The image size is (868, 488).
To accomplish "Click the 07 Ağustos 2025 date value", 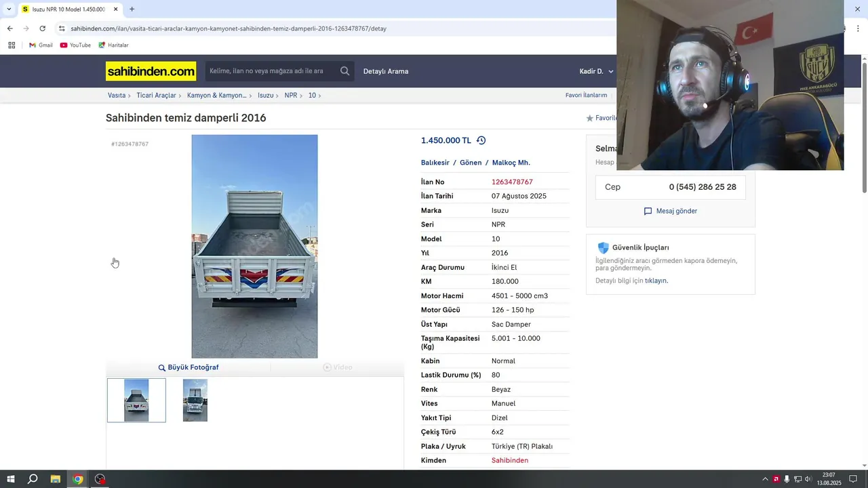I will (x=519, y=197).
